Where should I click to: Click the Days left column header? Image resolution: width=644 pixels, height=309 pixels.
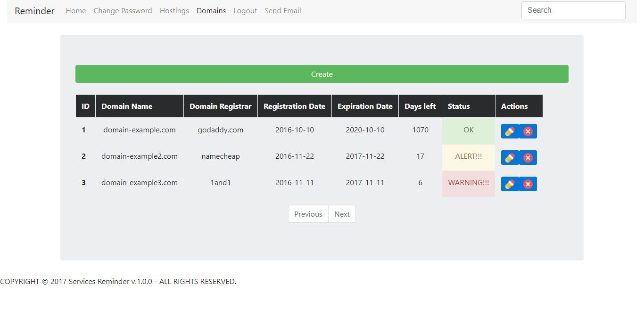(x=420, y=106)
